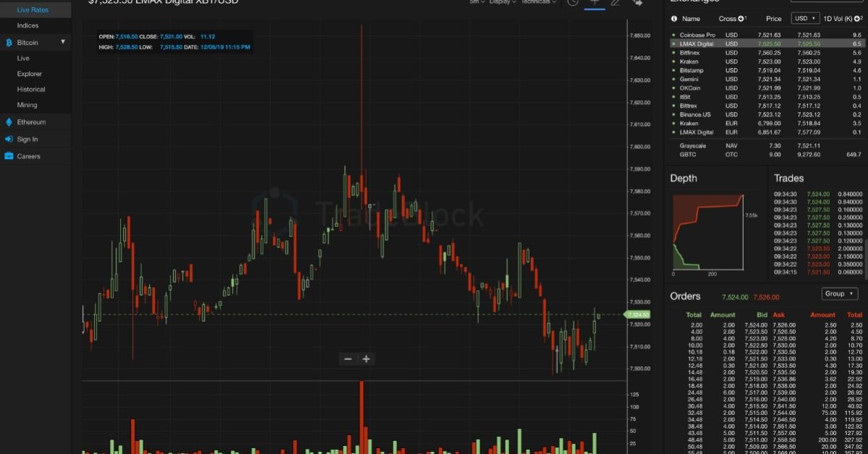This screenshot has width=868, height=454.
Task: Click the 7,524.50 current price marker
Action: point(639,314)
